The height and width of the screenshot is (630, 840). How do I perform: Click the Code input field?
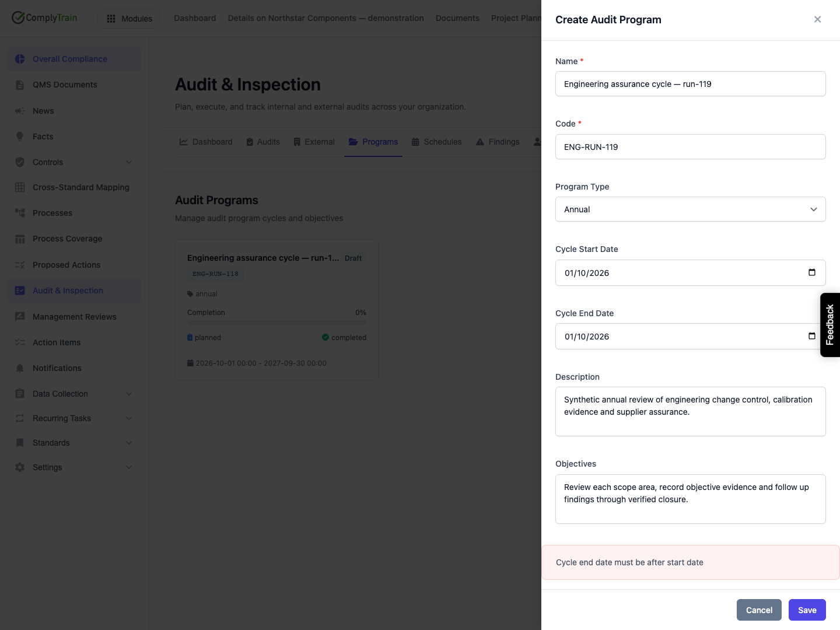tap(691, 147)
